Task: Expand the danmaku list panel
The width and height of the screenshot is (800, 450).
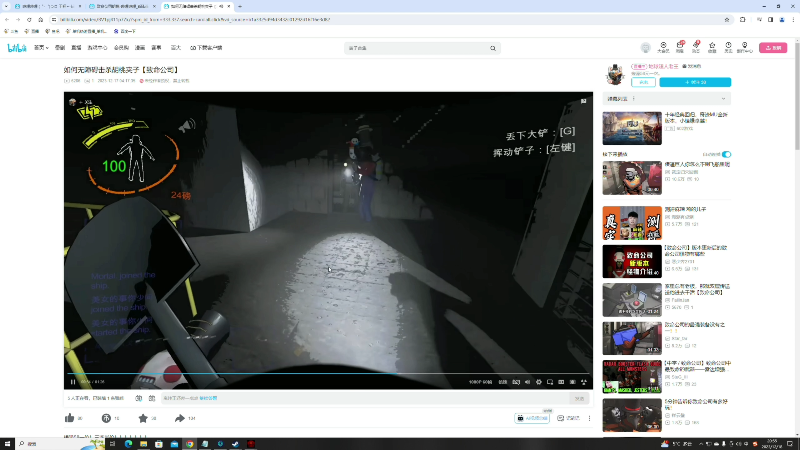Action: coord(666,98)
